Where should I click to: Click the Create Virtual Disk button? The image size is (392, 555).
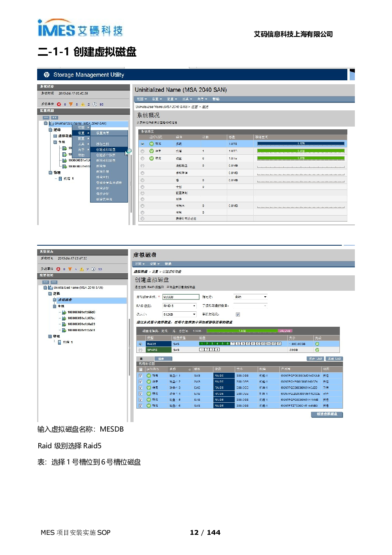click(327, 414)
